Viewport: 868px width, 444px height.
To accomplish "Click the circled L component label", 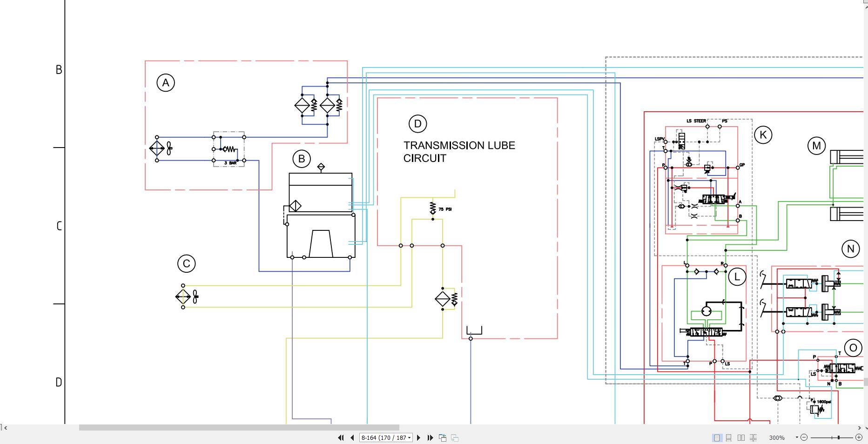I will pyautogui.click(x=737, y=277).
